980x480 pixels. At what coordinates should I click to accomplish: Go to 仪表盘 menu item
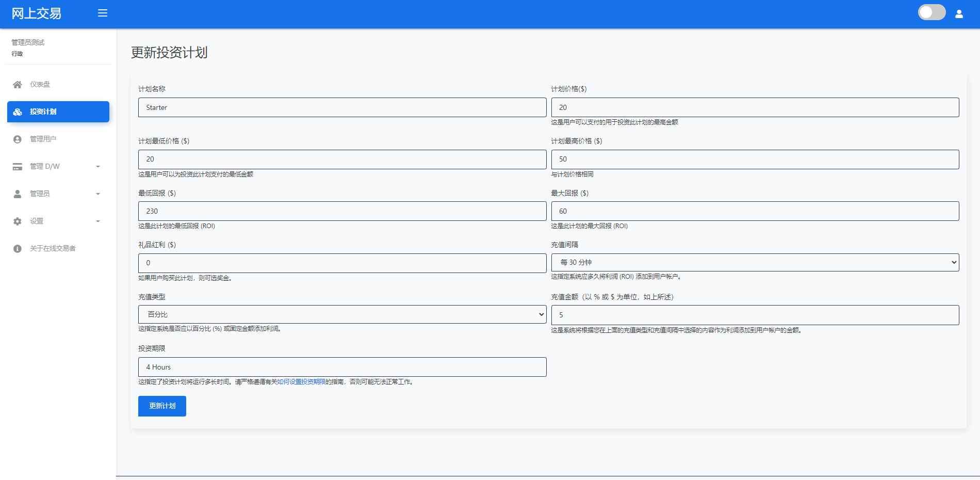pyautogui.click(x=40, y=85)
